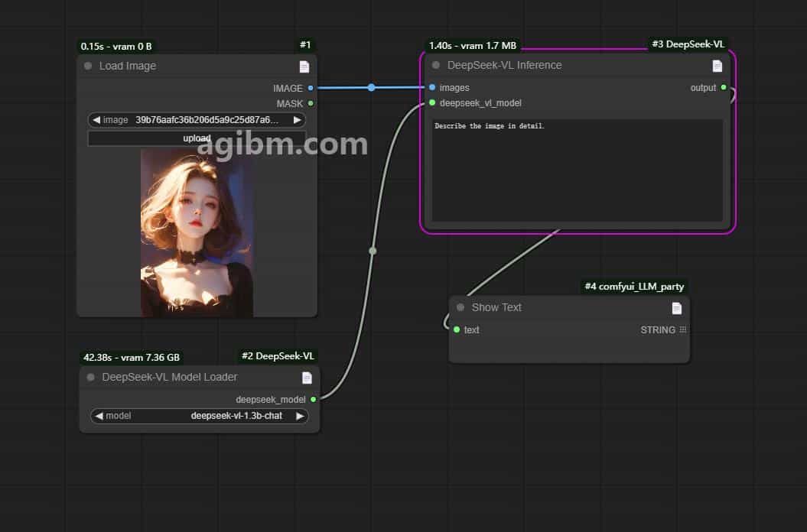Click the STRING output grid socket
Viewport: 807px width, 532px height.
[x=682, y=329]
